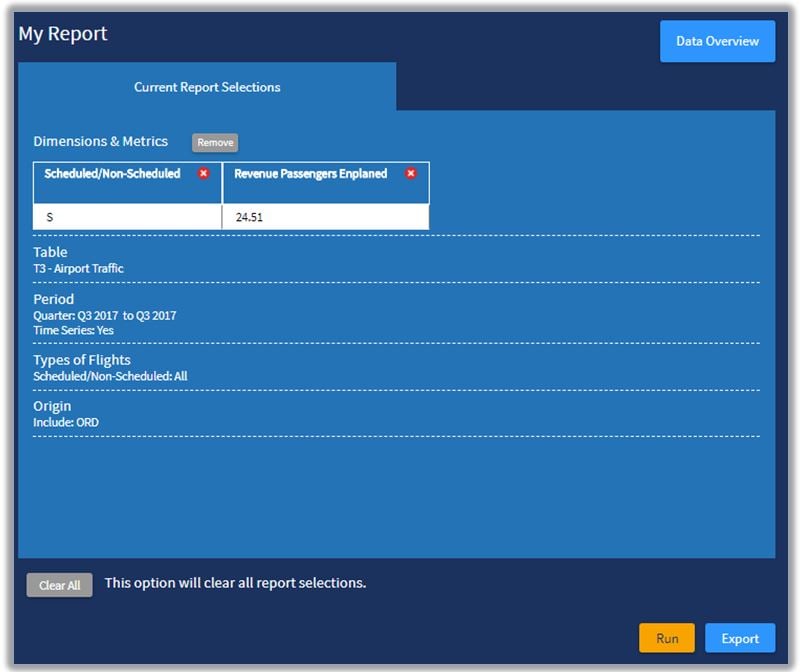This screenshot has height=672, width=804.
Task: Click the Time Series: Yes setting
Action: 73,329
